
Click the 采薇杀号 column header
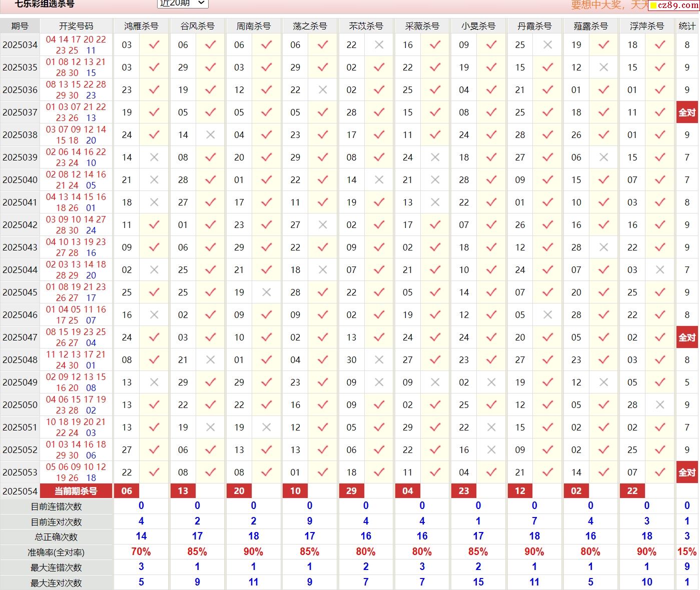pos(422,26)
